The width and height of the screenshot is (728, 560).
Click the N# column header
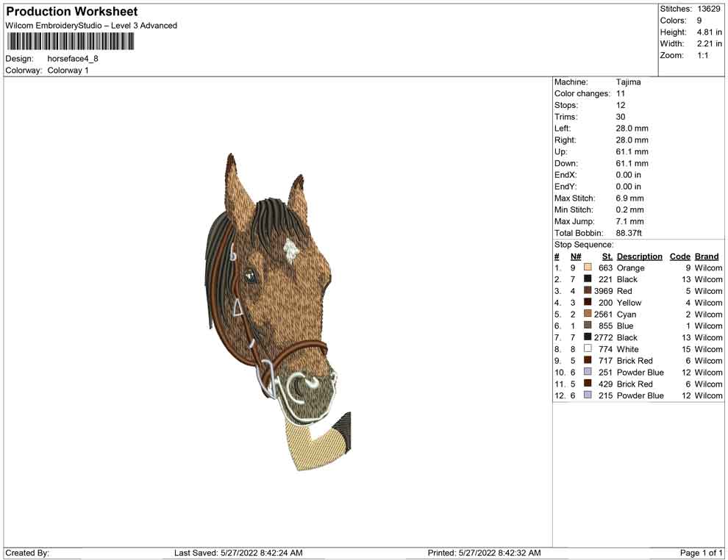point(576,256)
